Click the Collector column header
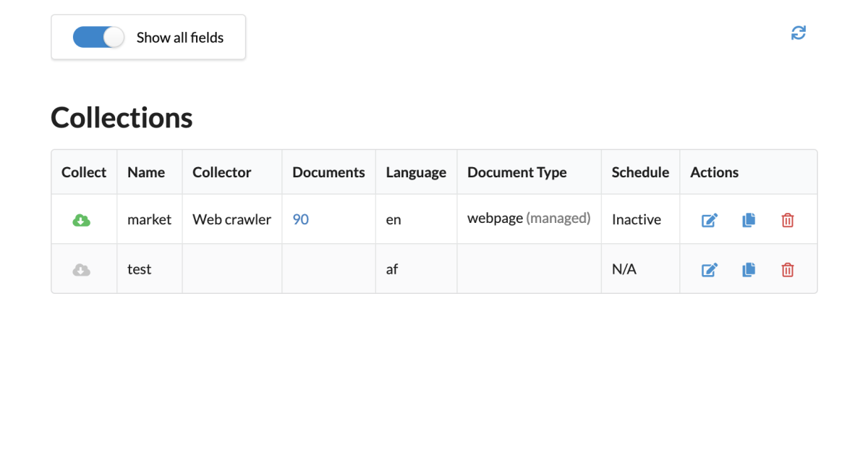This screenshot has width=868, height=456. 221,172
